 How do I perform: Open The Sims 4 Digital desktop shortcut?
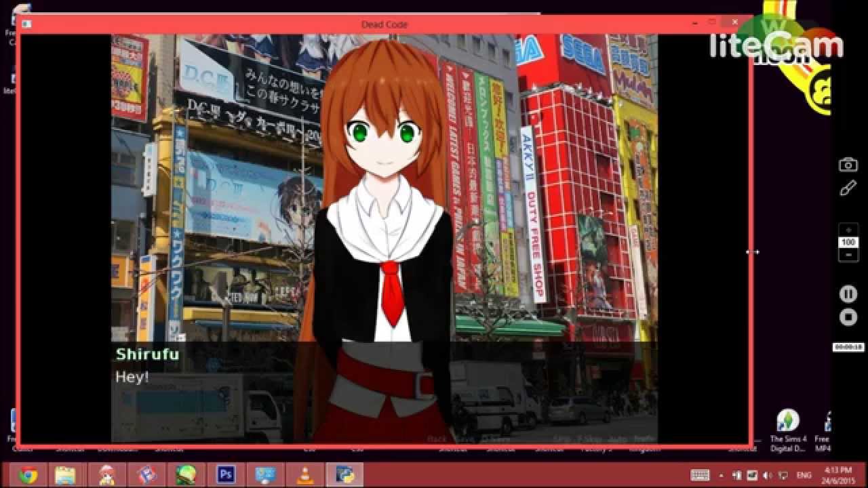coord(788,430)
